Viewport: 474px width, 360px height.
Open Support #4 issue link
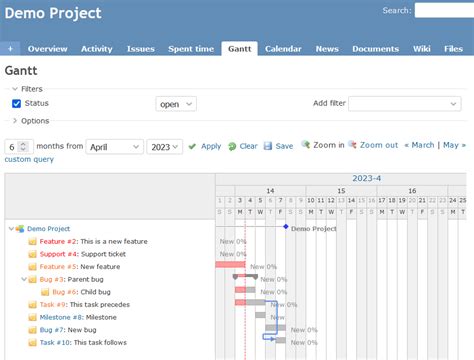tap(58, 254)
